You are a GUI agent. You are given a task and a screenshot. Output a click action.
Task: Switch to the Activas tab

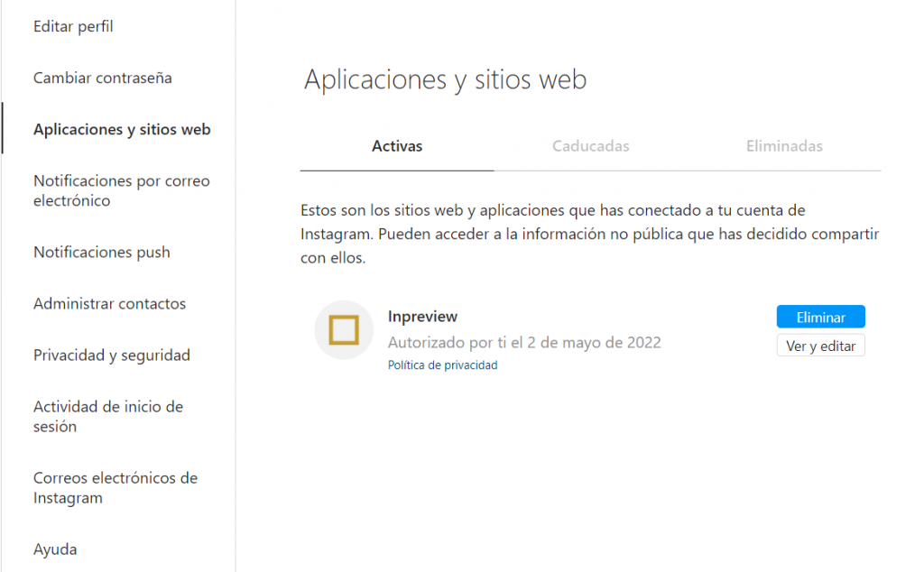click(x=397, y=146)
